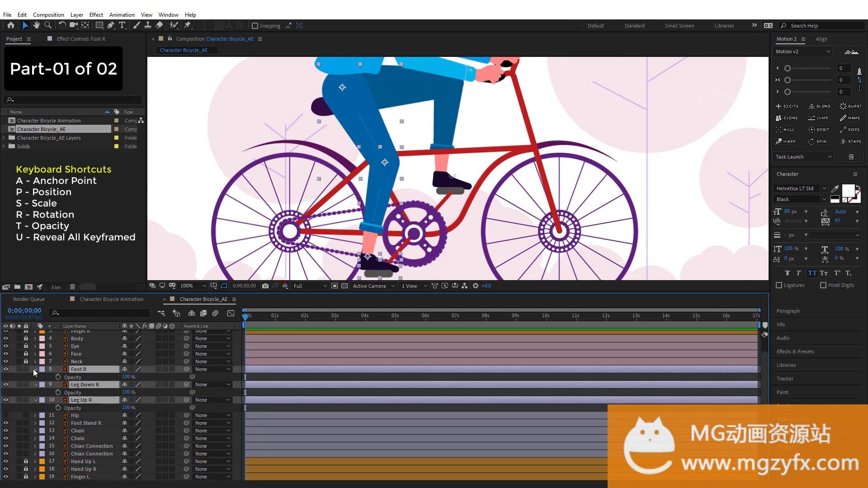Click the JUMP tool in Motion panel
The image size is (868, 488).
click(818, 118)
